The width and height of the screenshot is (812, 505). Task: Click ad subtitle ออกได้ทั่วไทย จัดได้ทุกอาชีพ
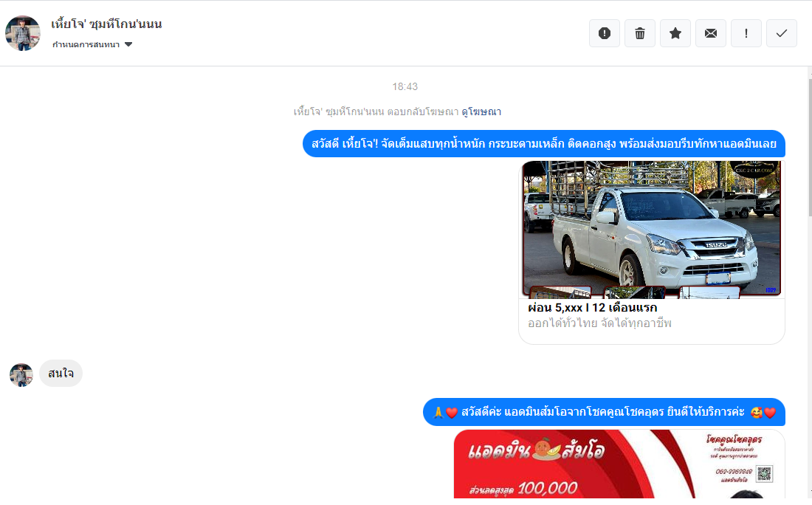pyautogui.click(x=599, y=323)
